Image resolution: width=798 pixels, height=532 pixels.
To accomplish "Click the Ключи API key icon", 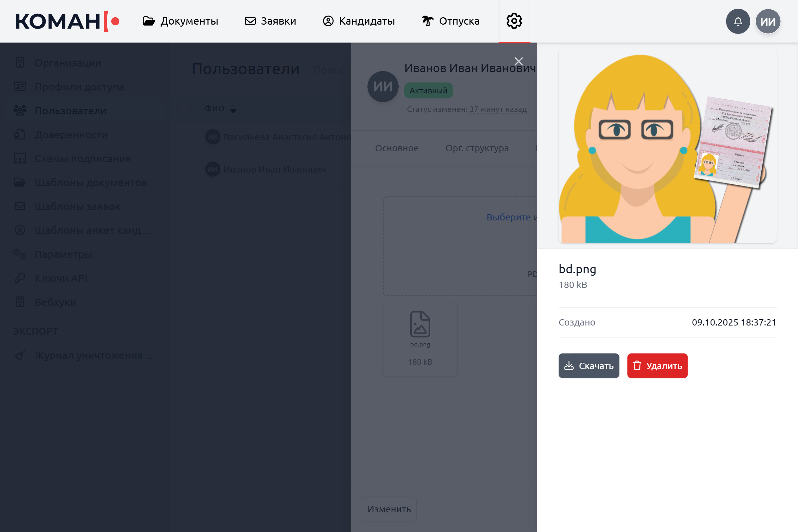I will [20, 278].
